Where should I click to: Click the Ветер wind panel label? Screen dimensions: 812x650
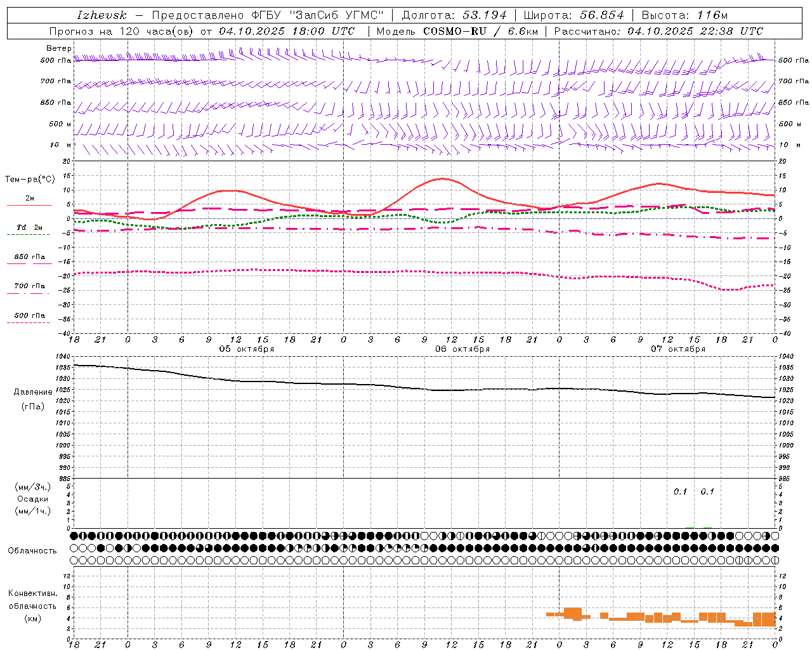click(x=59, y=48)
